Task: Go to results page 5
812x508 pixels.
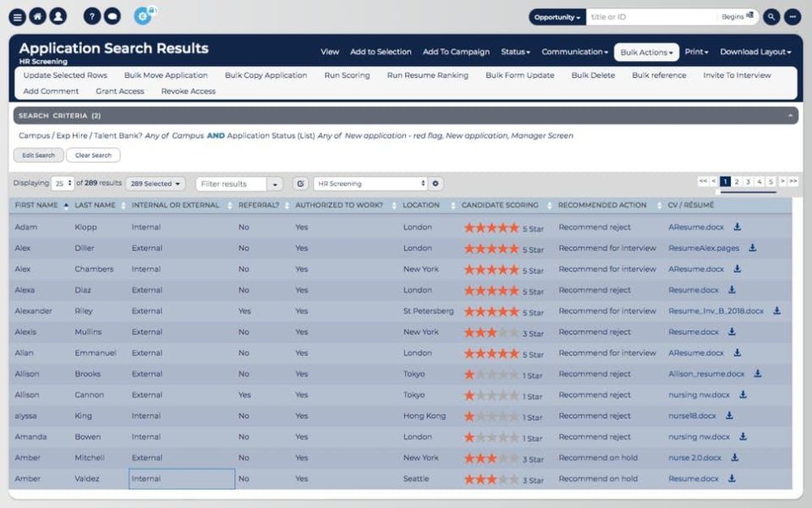Action: pyautogui.click(x=771, y=181)
